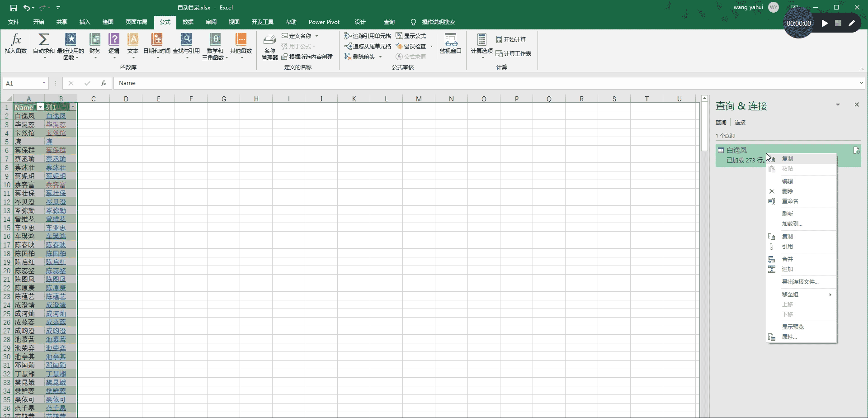Open Date & Time (日期和时间) functions

pyautogui.click(x=157, y=45)
